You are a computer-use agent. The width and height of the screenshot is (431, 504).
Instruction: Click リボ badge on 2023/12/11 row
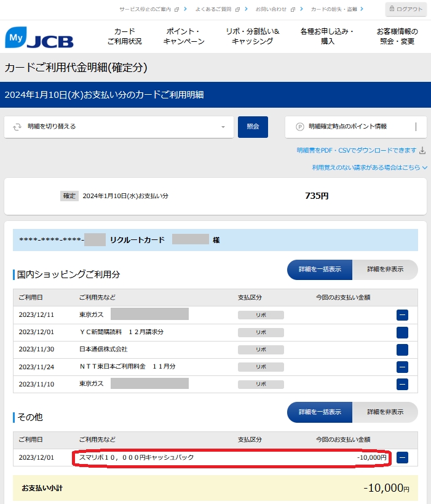click(x=261, y=315)
